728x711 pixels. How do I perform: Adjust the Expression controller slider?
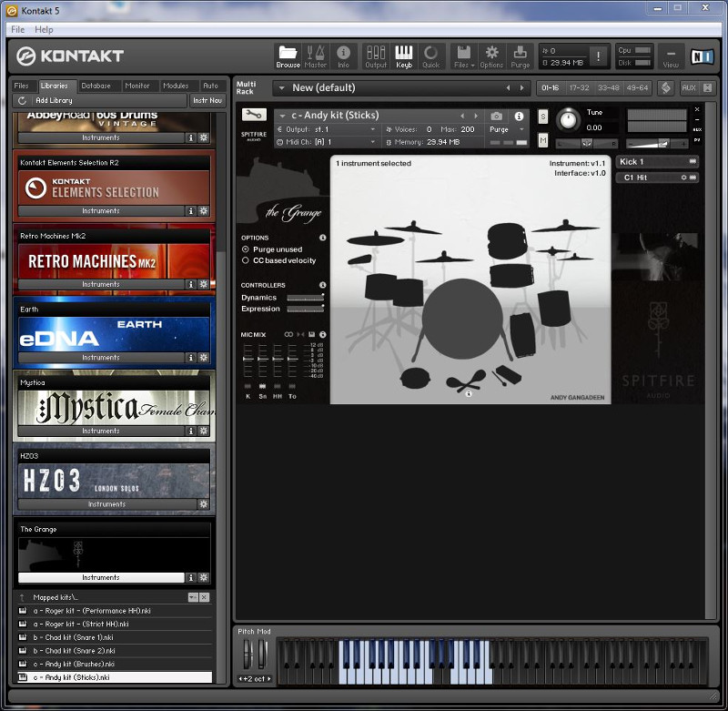tap(305, 309)
